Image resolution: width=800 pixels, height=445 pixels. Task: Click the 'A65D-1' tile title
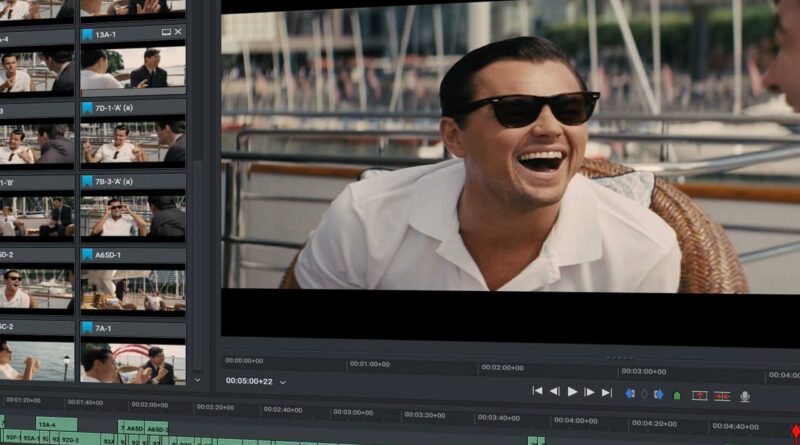(108, 255)
